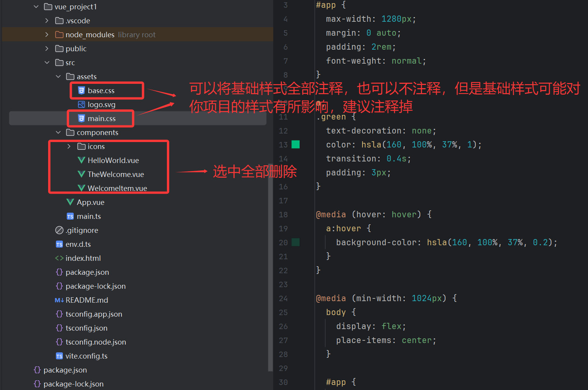Collapse the components folder chevron
The height and width of the screenshot is (390, 588).
(x=58, y=132)
